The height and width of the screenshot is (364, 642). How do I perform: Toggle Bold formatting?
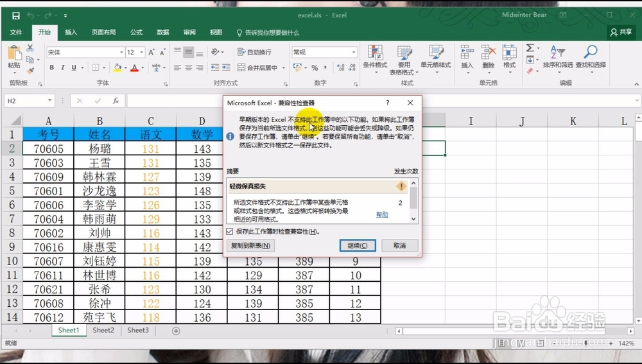pyautogui.click(x=51, y=67)
